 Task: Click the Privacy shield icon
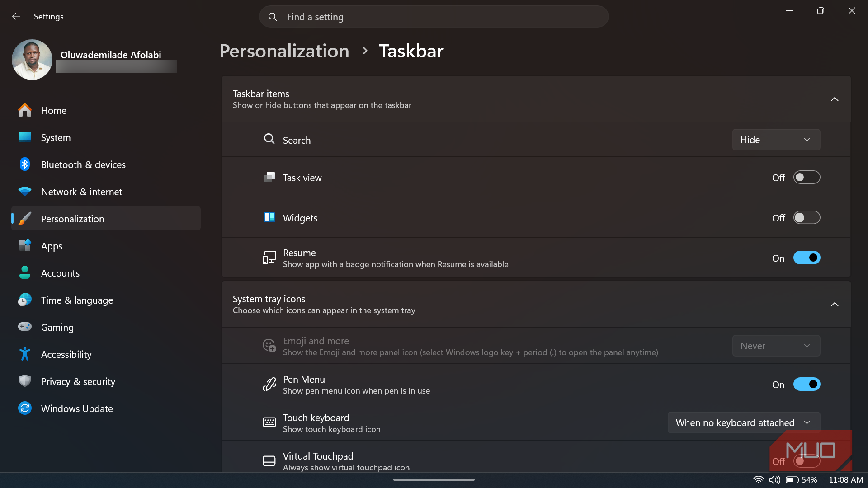[25, 381]
